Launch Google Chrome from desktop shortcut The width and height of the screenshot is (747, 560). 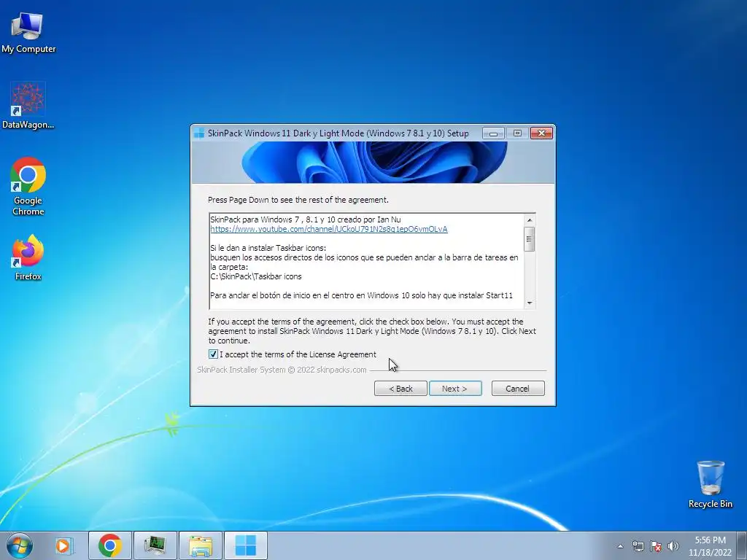click(28, 187)
